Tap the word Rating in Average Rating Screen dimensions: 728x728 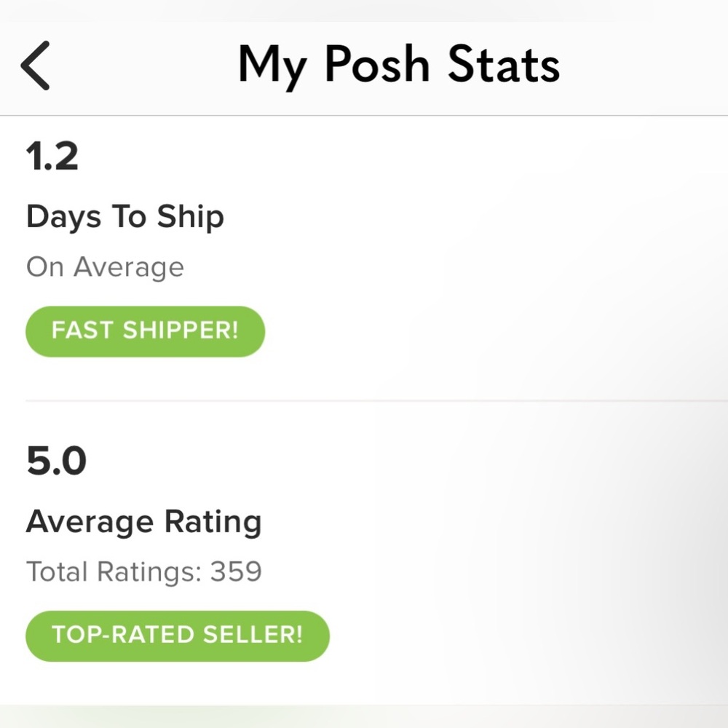(x=213, y=522)
